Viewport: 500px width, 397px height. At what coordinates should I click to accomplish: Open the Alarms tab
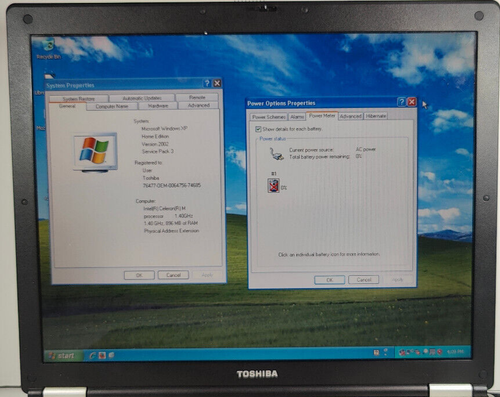click(297, 117)
